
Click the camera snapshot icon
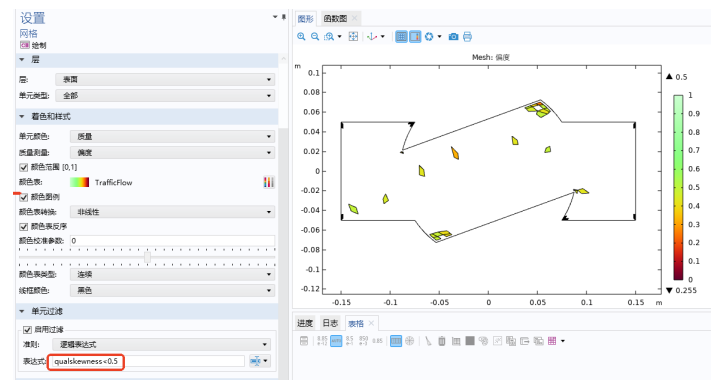[x=453, y=37]
